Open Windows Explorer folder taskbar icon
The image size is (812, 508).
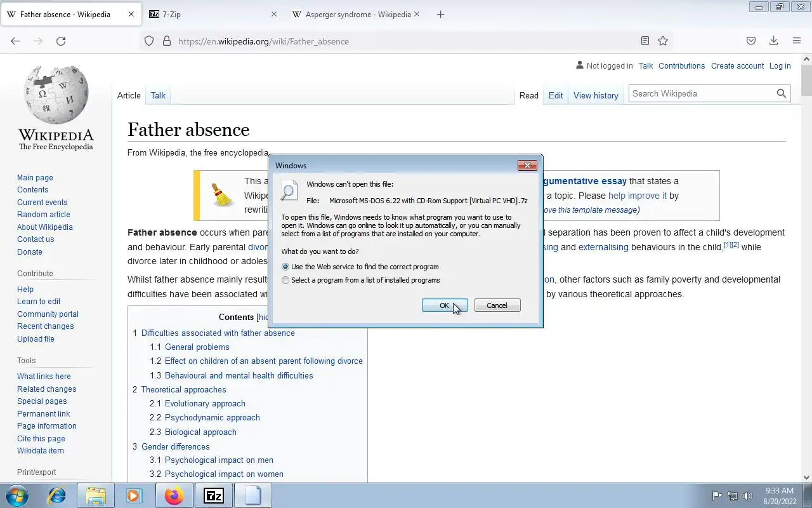(x=95, y=495)
